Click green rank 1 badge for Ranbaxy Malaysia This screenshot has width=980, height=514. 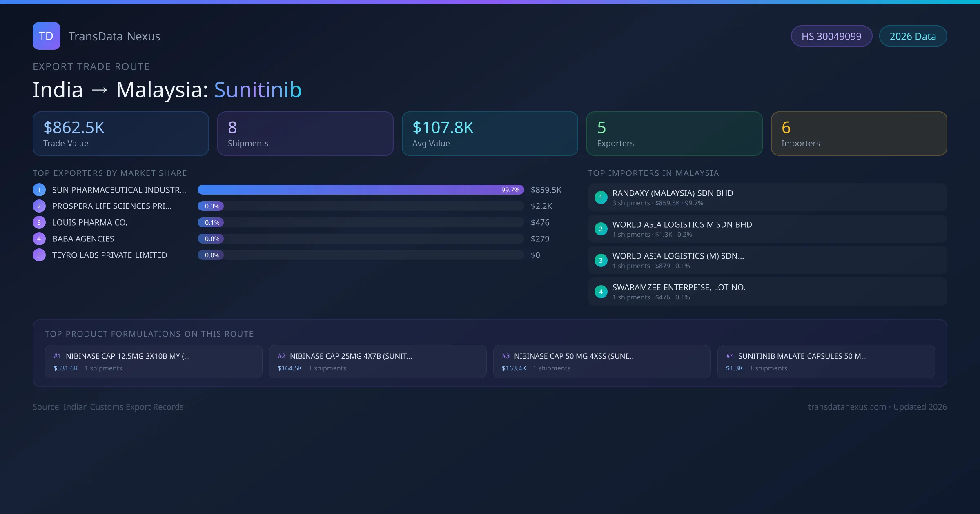[x=601, y=197]
